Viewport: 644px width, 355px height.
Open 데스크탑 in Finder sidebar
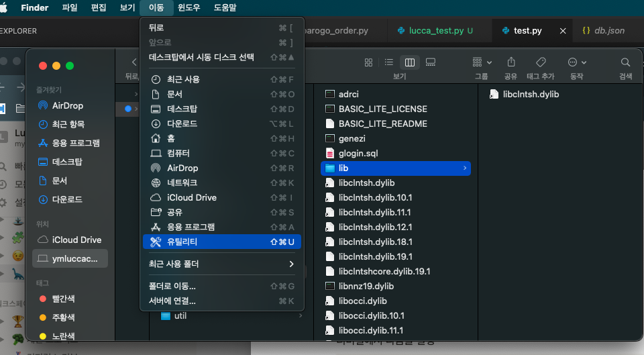(x=70, y=162)
